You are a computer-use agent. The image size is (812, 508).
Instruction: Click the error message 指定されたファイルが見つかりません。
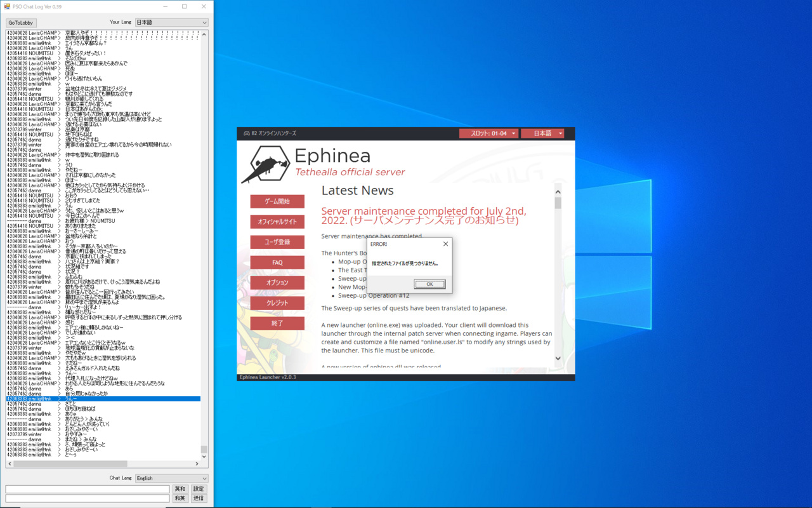405,263
